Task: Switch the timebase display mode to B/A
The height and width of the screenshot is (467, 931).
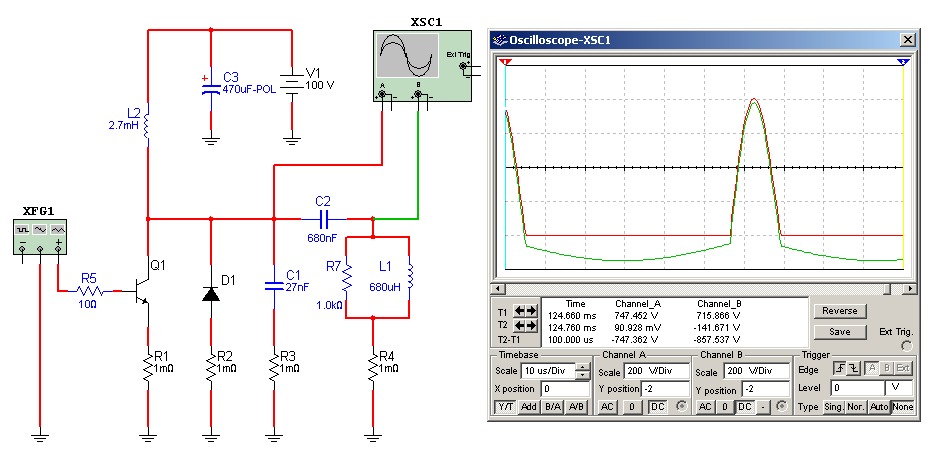Action: point(553,407)
